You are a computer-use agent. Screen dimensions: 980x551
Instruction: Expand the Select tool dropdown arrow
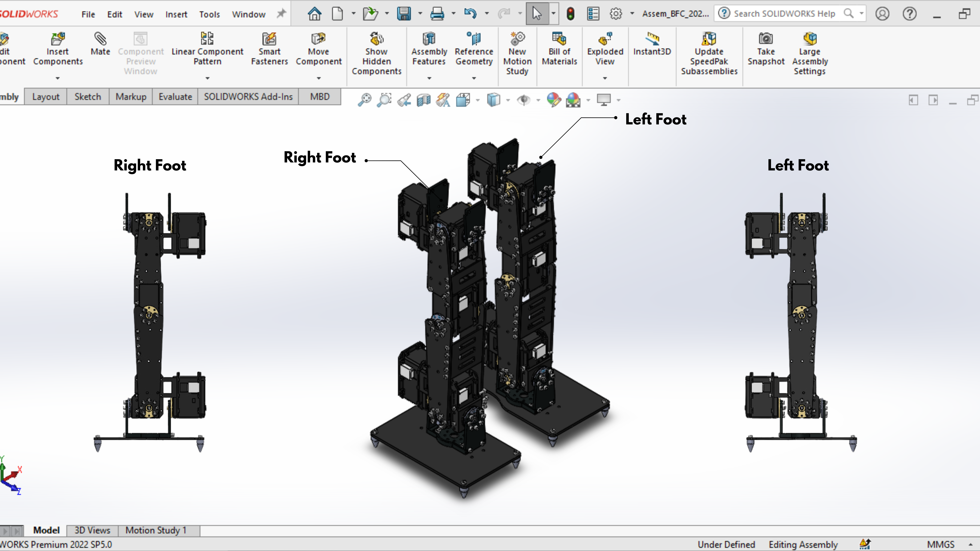coord(554,14)
